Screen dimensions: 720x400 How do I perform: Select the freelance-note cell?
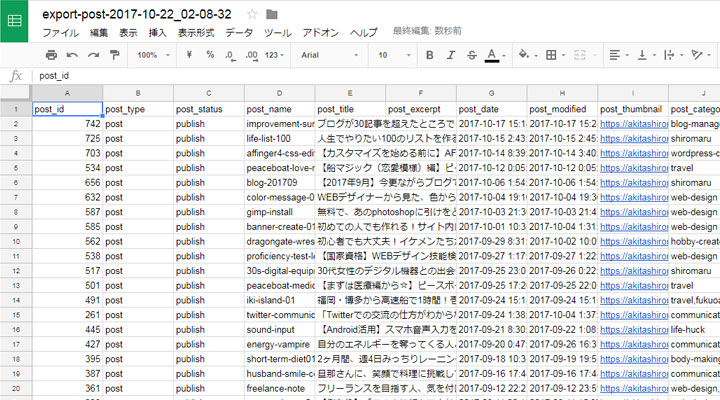point(280,389)
